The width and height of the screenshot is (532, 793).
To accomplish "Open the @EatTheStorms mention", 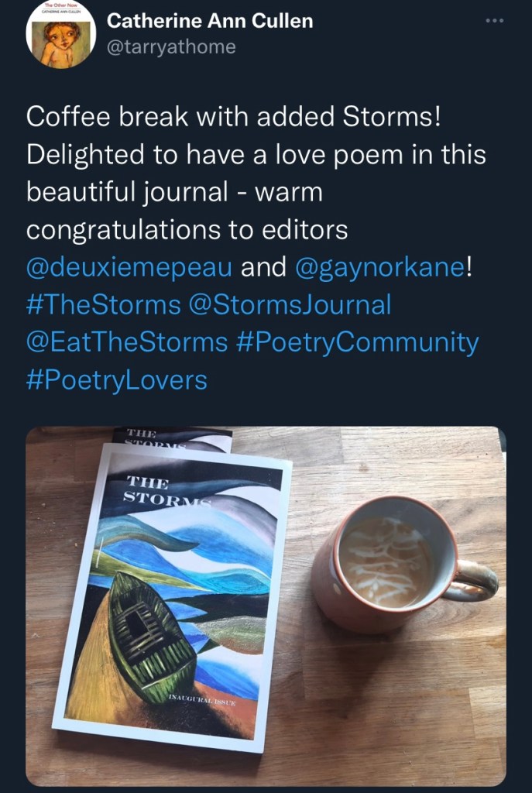I will [127, 342].
